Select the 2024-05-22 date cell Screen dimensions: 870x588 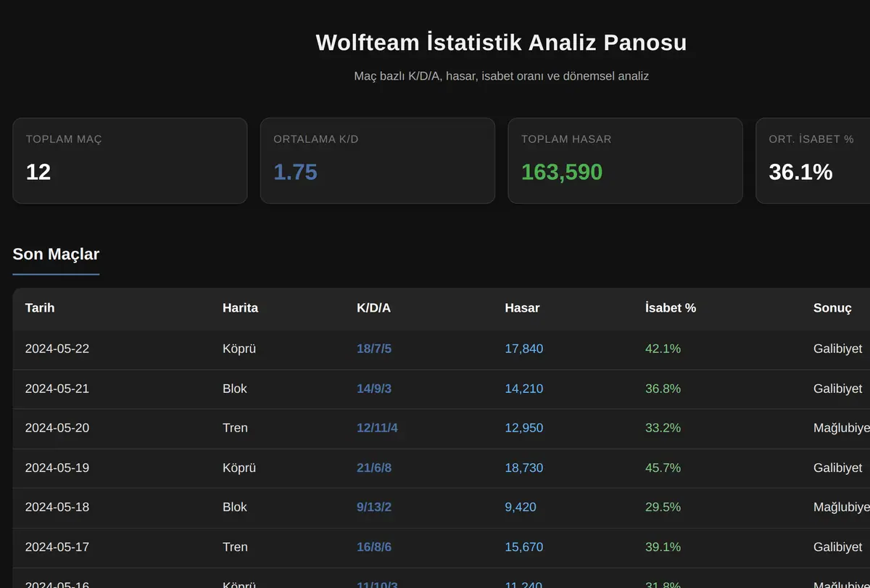pos(57,349)
